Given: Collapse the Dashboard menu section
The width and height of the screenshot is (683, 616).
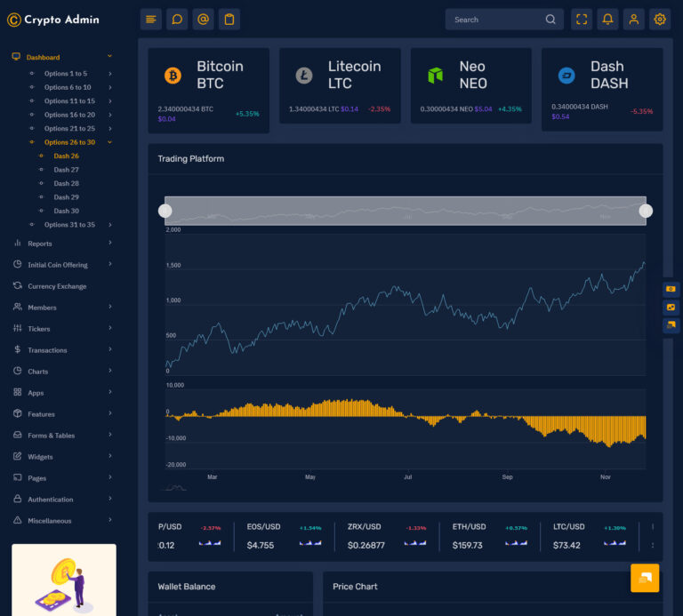Looking at the screenshot, I should tap(62, 57).
